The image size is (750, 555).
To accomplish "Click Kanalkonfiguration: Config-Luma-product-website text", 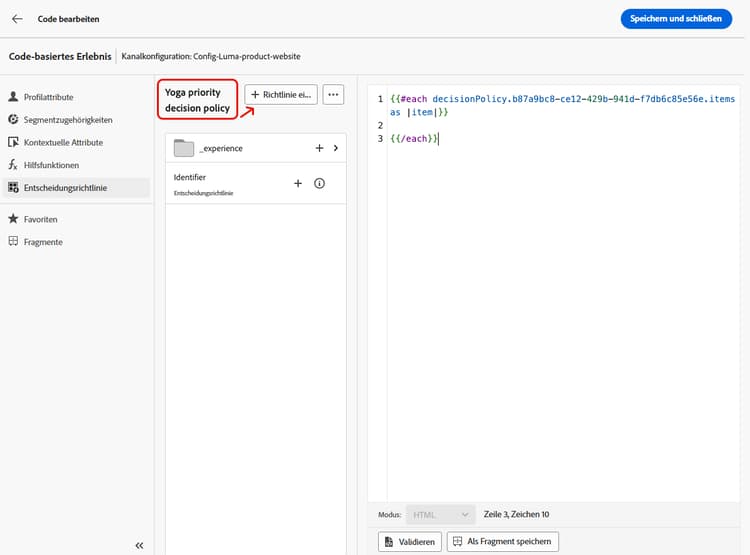I will (211, 56).
